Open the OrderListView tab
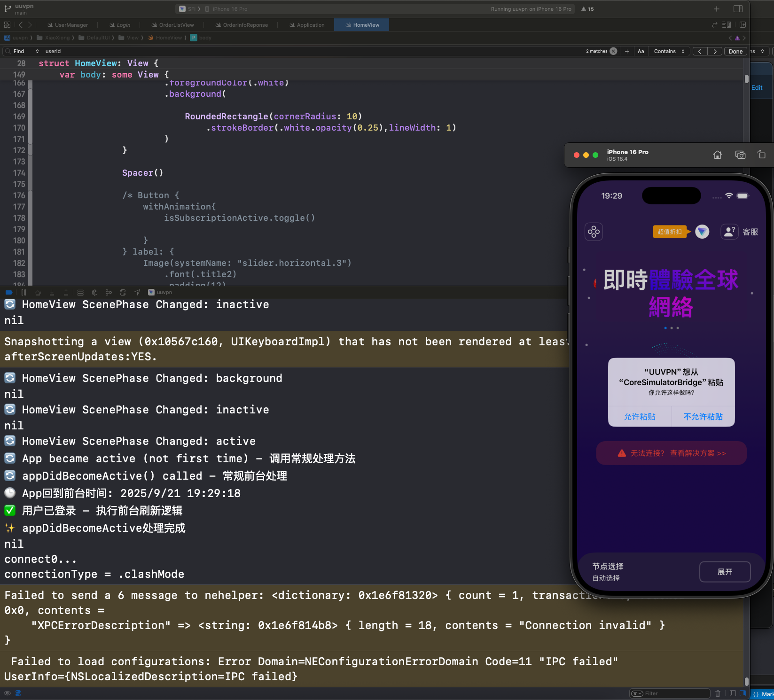Screen dimensions: 774x700 click(172, 25)
